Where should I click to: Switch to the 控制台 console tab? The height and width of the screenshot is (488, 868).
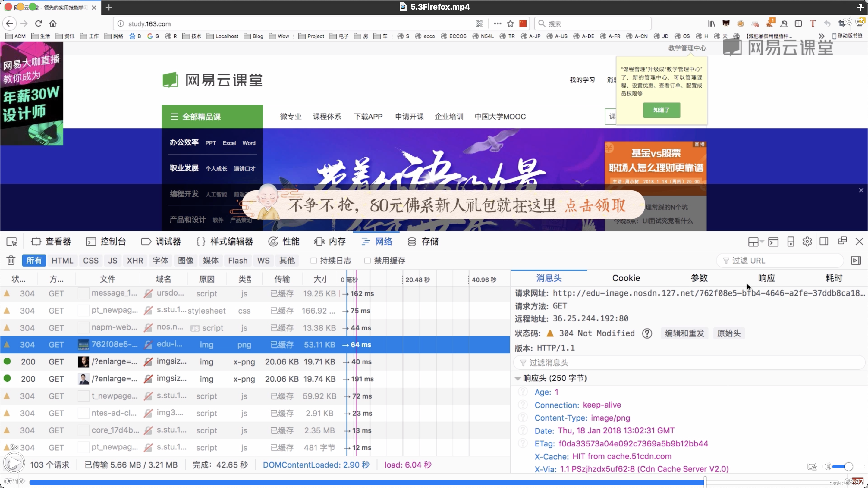tap(106, 242)
